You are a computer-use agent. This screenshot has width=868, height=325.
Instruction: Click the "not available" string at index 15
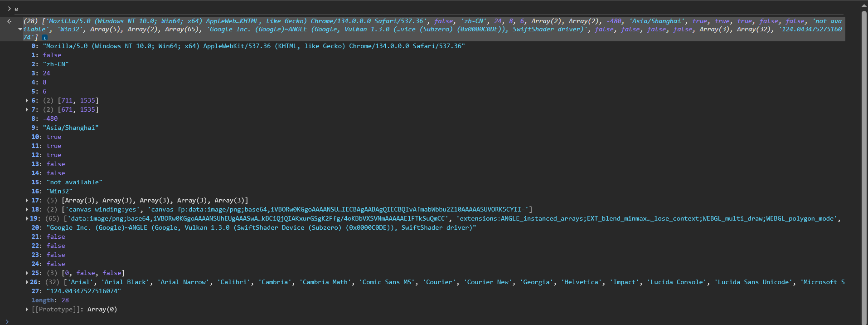(x=74, y=182)
